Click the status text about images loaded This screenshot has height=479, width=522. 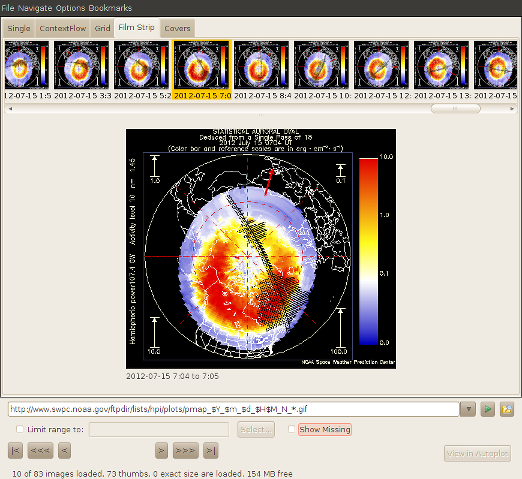152,474
